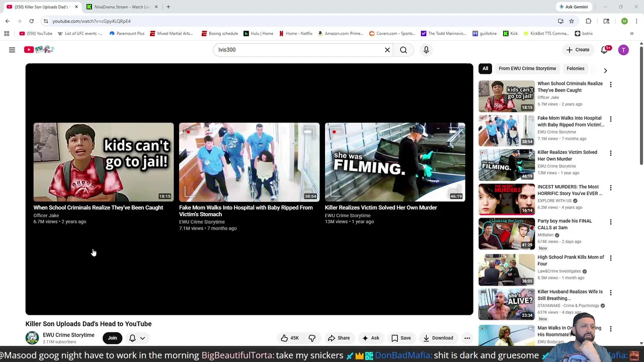The image size is (644, 362).
Task: Open the browser apps grid icon
Action: pos(7,34)
